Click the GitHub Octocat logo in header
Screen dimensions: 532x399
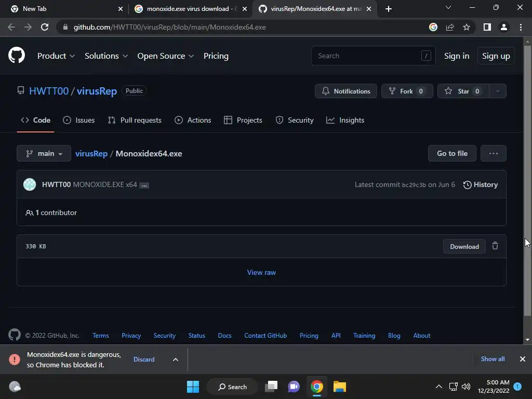[x=17, y=56]
